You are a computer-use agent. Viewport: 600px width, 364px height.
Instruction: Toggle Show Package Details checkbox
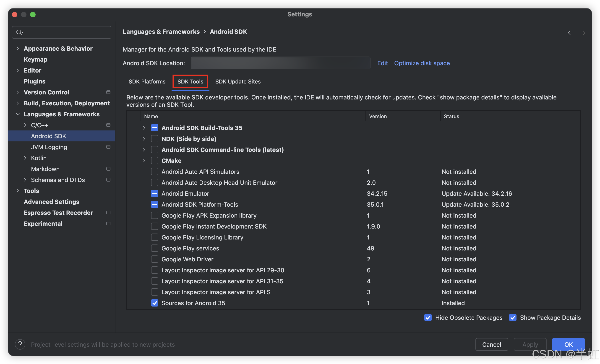click(x=513, y=317)
